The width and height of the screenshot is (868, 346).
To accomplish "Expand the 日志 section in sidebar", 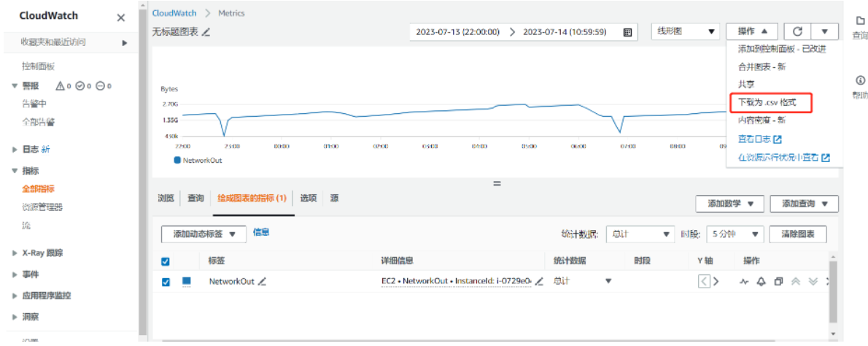I will pyautogui.click(x=15, y=150).
